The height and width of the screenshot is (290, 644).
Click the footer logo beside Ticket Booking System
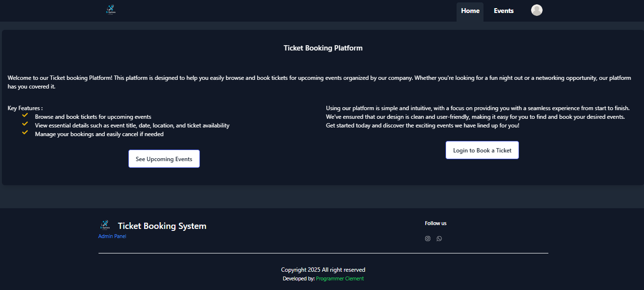pos(105,225)
